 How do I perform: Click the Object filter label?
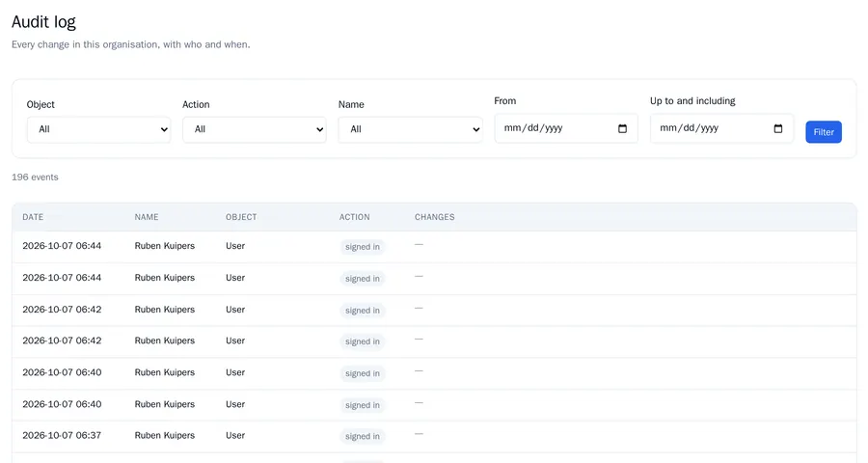click(41, 105)
